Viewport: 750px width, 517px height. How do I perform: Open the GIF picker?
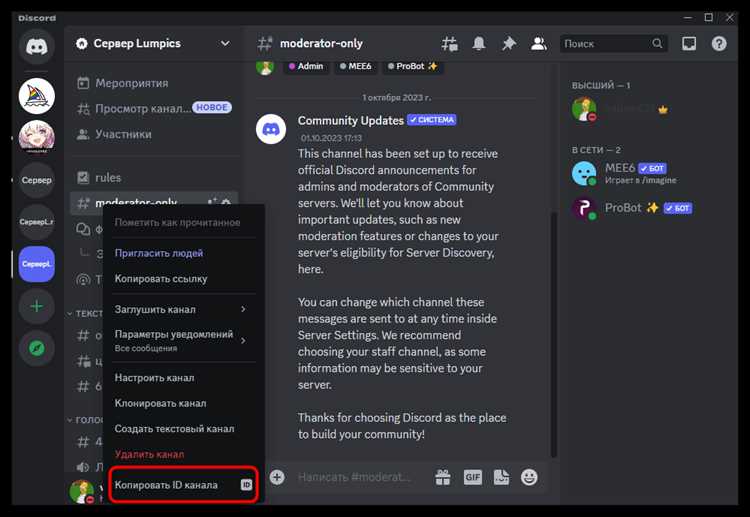473,477
